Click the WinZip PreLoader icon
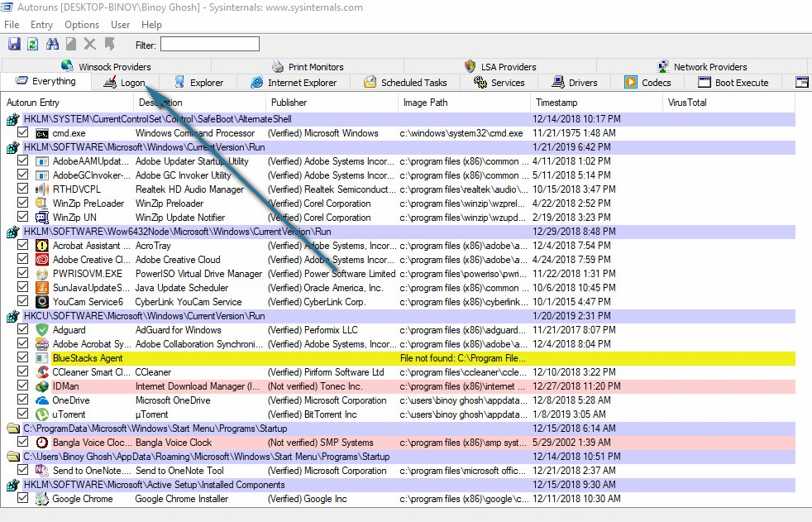Screen dimensions: 812x522 coord(42,204)
